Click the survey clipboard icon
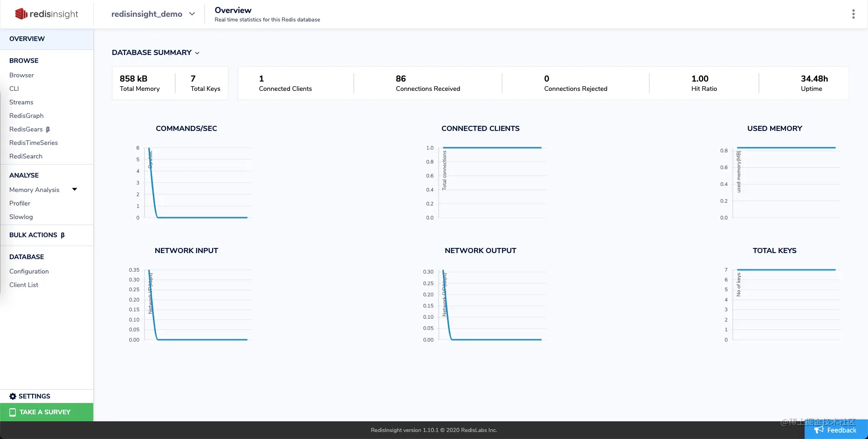This screenshot has width=868, height=439. tap(13, 412)
